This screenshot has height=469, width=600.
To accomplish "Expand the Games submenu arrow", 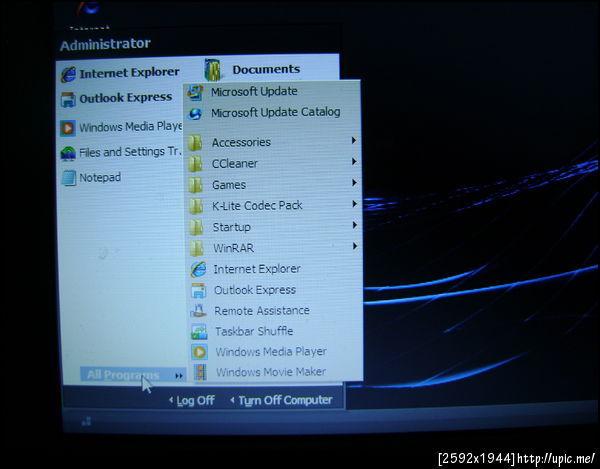I will pos(354,182).
